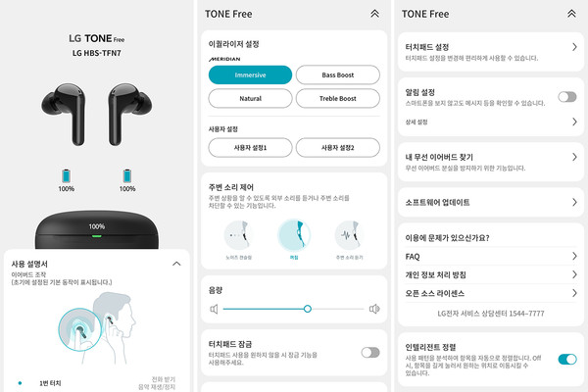Turn off the 인텔리전트 정렬 toggle

tap(567, 359)
